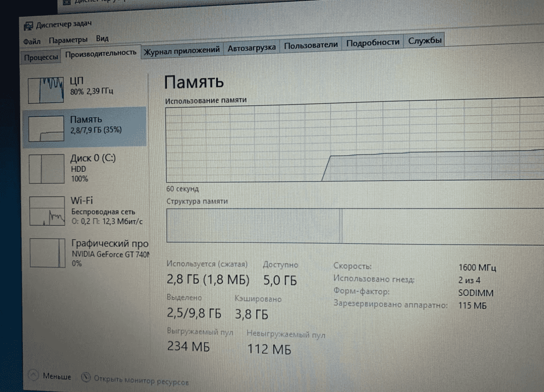This screenshot has height=392, width=544.
Task: Select the Память mini graph thumbnail
Action: tap(46, 129)
